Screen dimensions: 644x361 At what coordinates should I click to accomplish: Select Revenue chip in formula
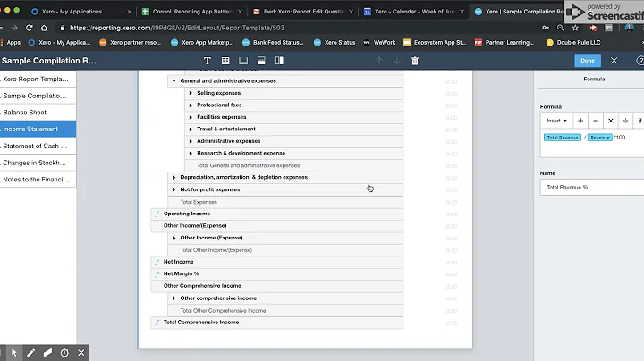point(599,138)
